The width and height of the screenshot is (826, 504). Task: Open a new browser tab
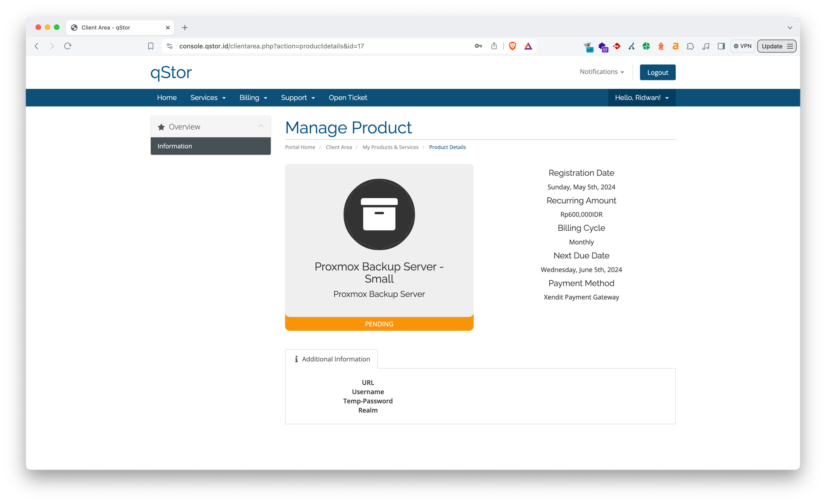click(x=185, y=28)
